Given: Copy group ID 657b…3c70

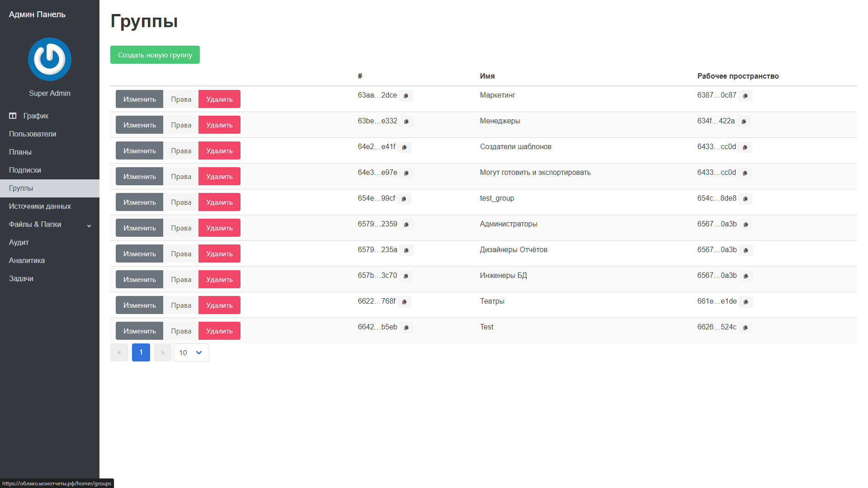Looking at the screenshot, I should coord(406,276).
